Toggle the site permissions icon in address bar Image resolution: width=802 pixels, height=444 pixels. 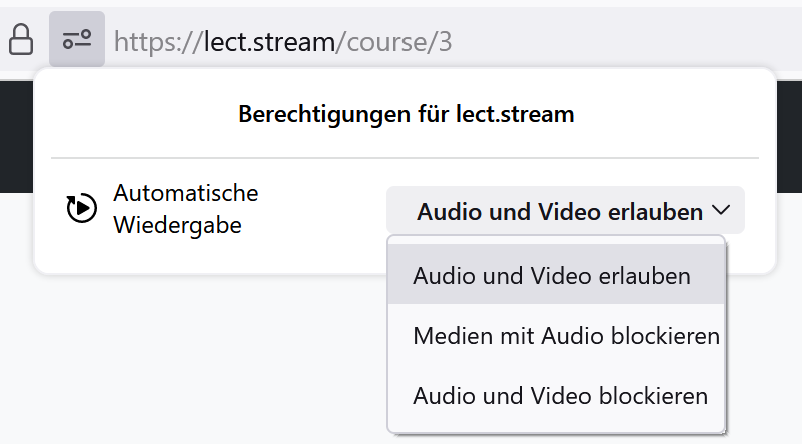(77, 40)
